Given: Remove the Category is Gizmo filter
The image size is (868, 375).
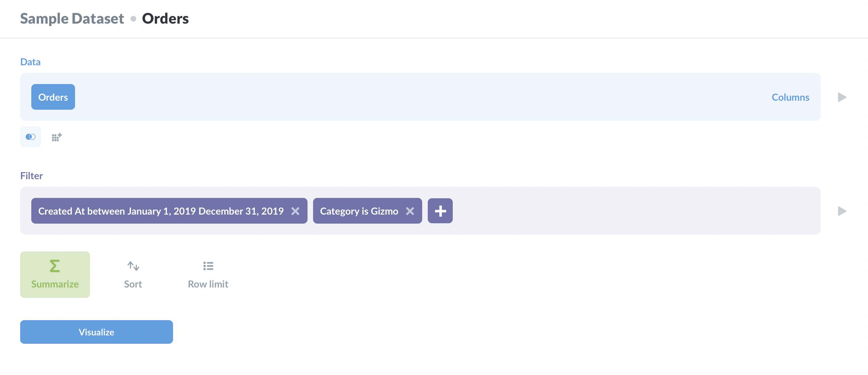Looking at the screenshot, I should (x=410, y=211).
